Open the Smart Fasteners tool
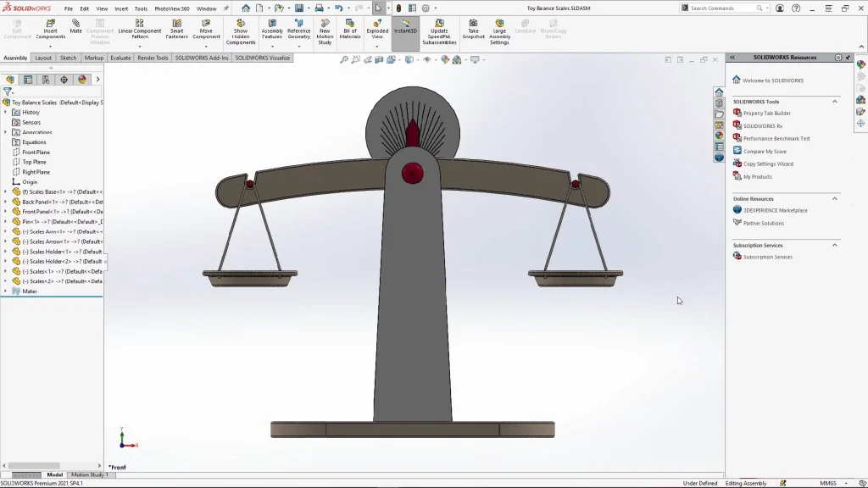The width and height of the screenshot is (868, 488). coord(177,29)
